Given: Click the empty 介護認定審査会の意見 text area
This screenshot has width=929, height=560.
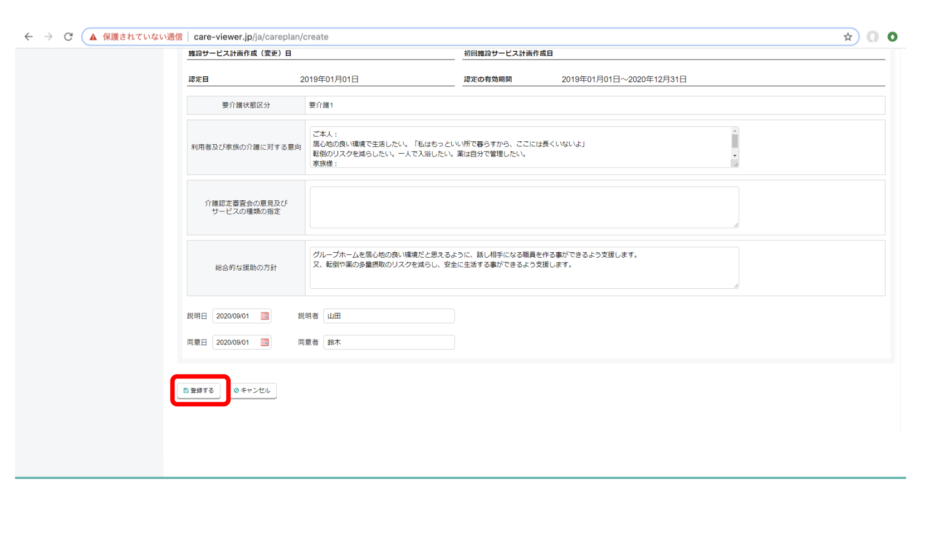Looking at the screenshot, I should coord(524,207).
